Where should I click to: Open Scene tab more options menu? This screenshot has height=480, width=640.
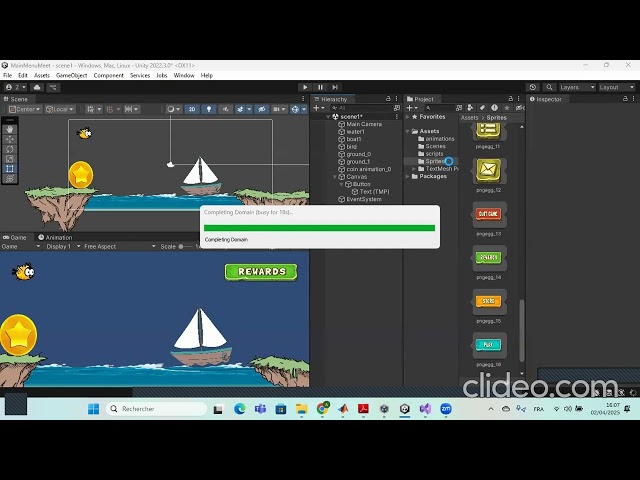[303, 99]
